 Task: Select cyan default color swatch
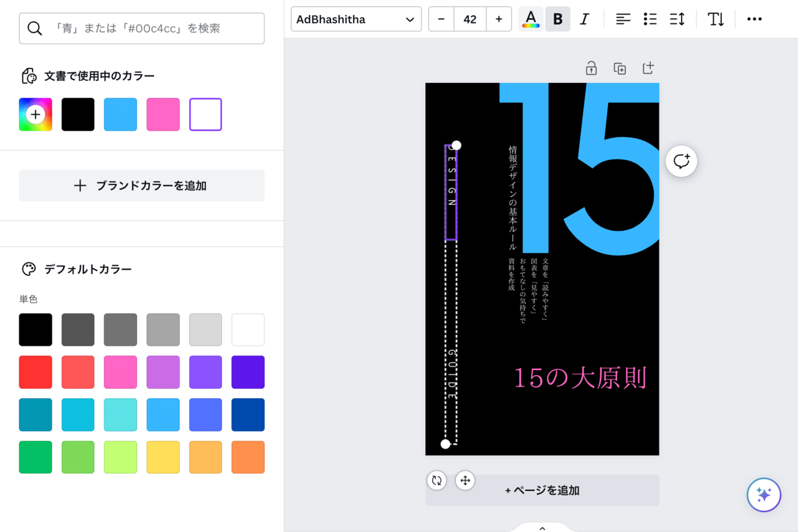pyautogui.click(x=78, y=415)
